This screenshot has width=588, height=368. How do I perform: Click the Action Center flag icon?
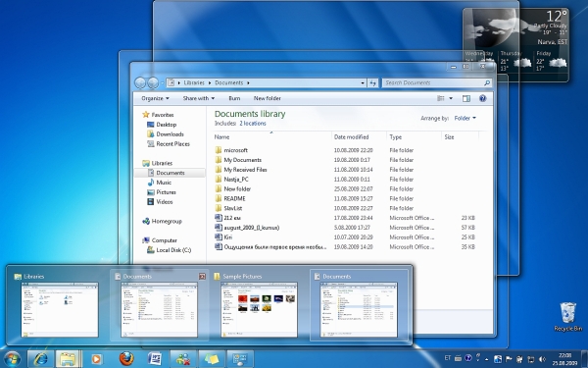509,359
